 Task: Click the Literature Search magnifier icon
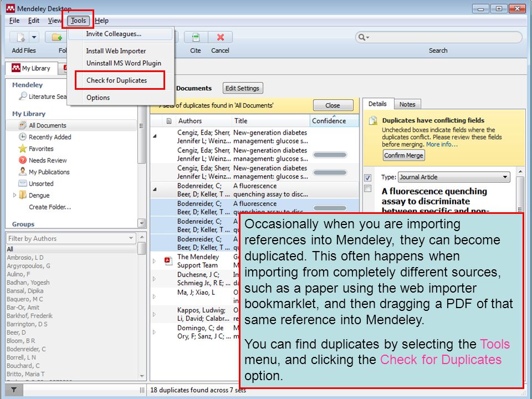pos(23,96)
